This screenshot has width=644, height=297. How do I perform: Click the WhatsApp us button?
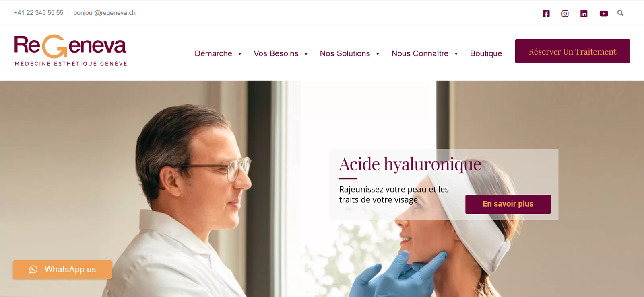pyautogui.click(x=62, y=269)
